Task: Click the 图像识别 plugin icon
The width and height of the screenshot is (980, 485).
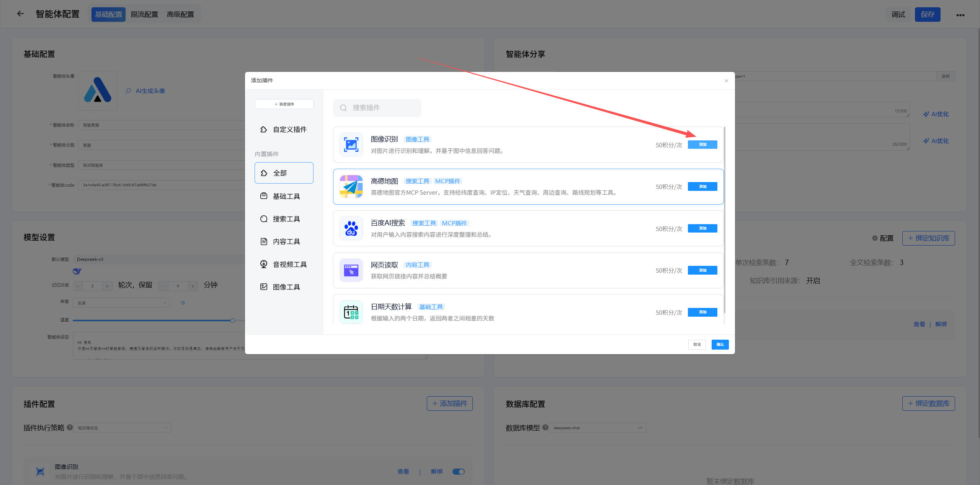Action: click(x=351, y=145)
